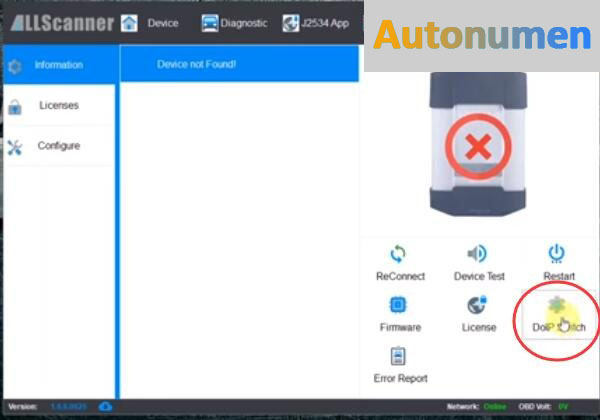Click the Device Test label
Viewport: 600px width, 420px height.
coord(479,276)
